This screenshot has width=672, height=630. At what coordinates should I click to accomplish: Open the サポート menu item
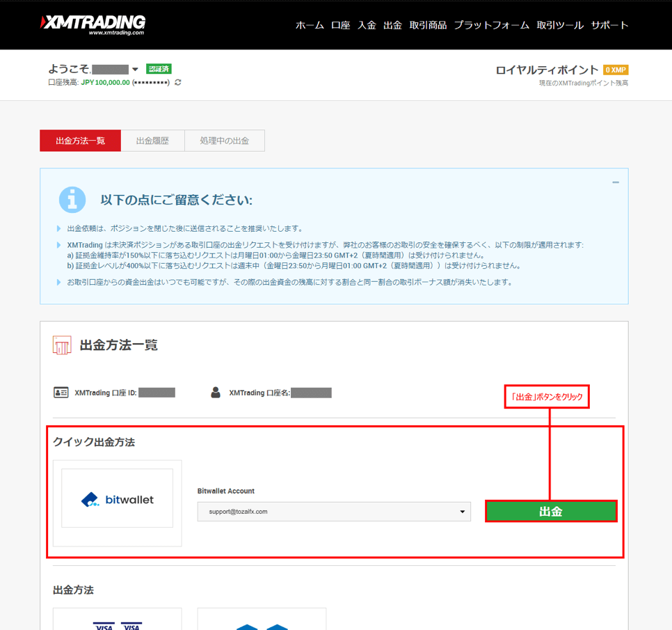(x=609, y=25)
